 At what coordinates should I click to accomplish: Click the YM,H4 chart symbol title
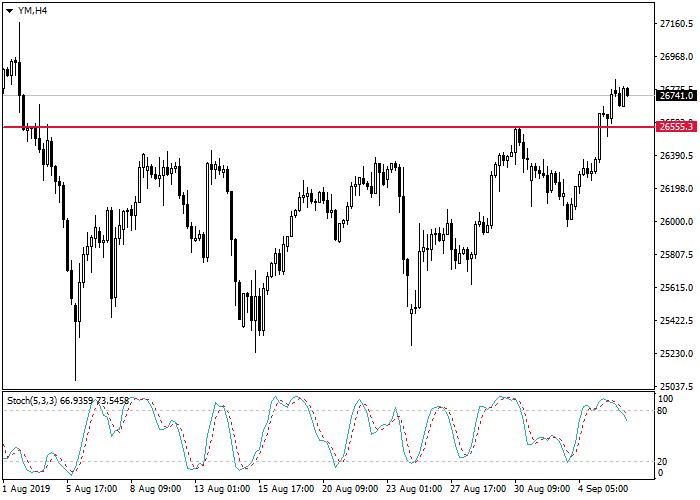[31, 10]
